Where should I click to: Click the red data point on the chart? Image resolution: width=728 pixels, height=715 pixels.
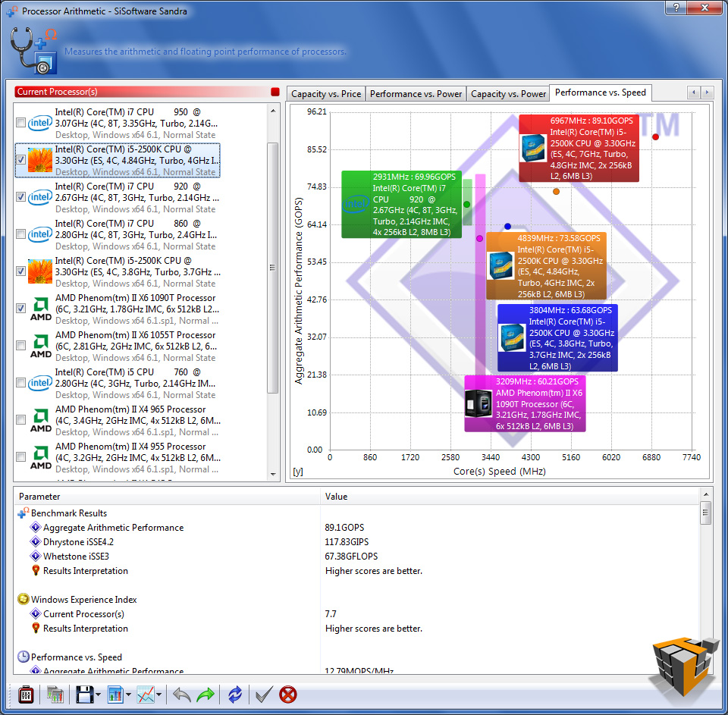click(655, 137)
